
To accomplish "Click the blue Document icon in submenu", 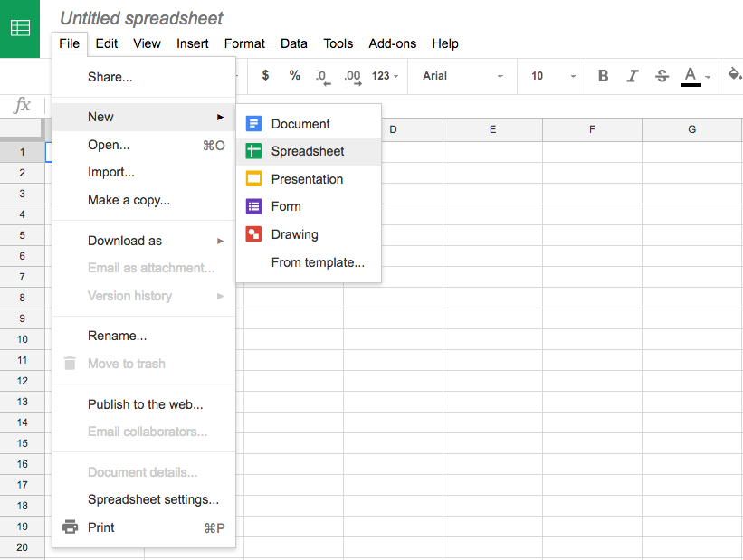I will click(253, 124).
